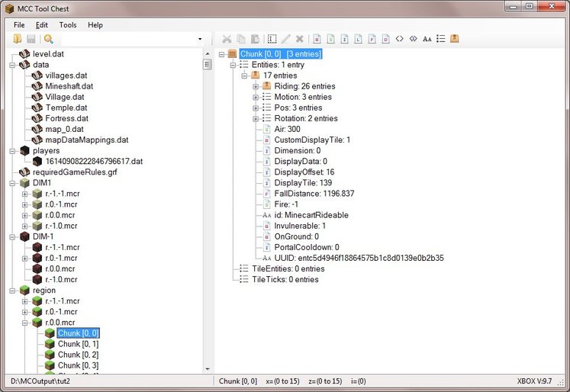Collapse the DIM1 folder node
Screen dimensions: 570x392
(x=12, y=184)
